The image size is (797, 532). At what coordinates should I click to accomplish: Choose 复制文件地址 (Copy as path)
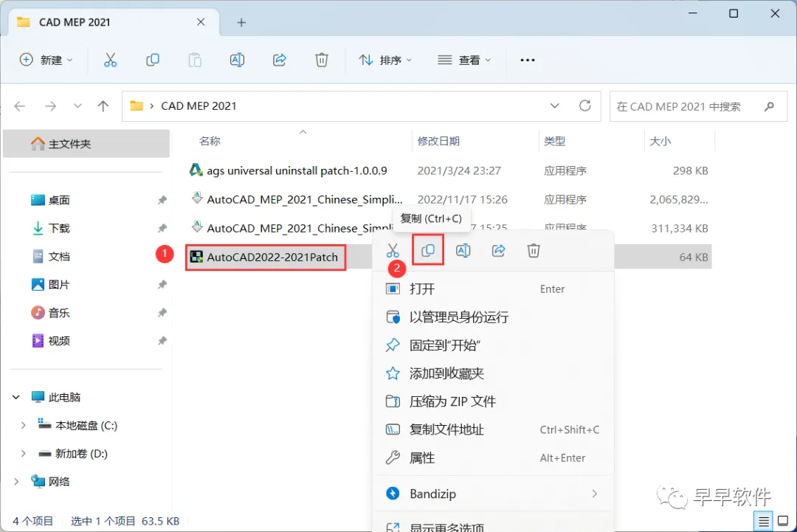tap(493, 430)
